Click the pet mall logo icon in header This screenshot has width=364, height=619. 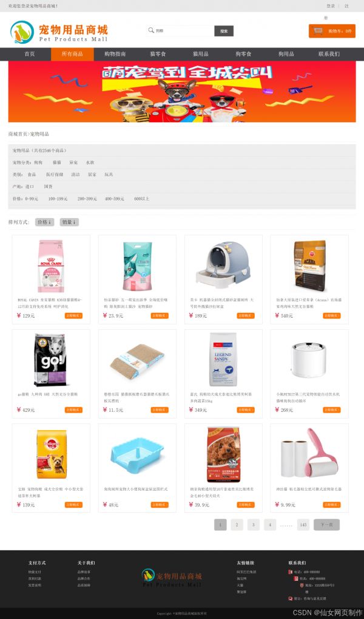pyautogui.click(x=22, y=32)
